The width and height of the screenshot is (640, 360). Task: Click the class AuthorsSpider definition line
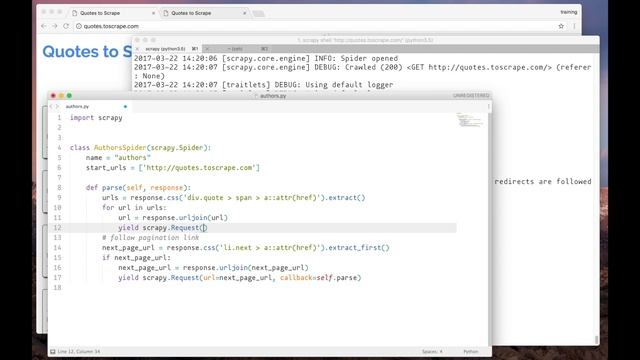coord(140,148)
